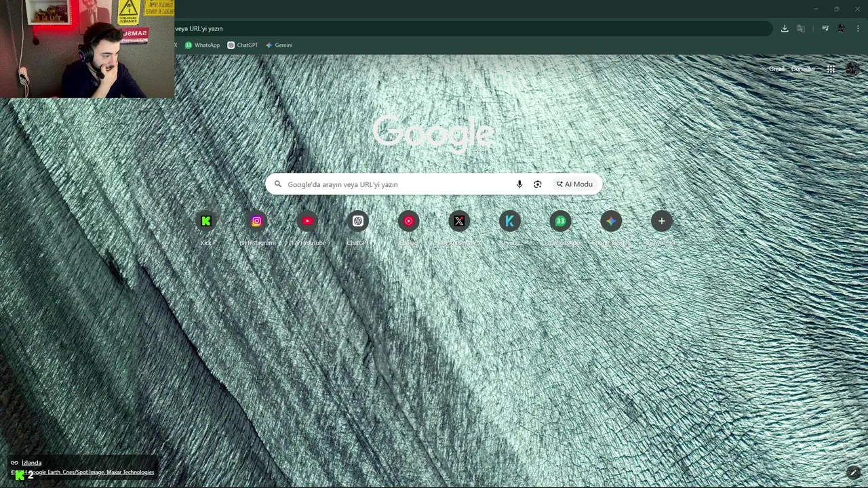Viewport: 868px width, 488px height.
Task: Open the AI Modu button
Action: click(x=574, y=184)
